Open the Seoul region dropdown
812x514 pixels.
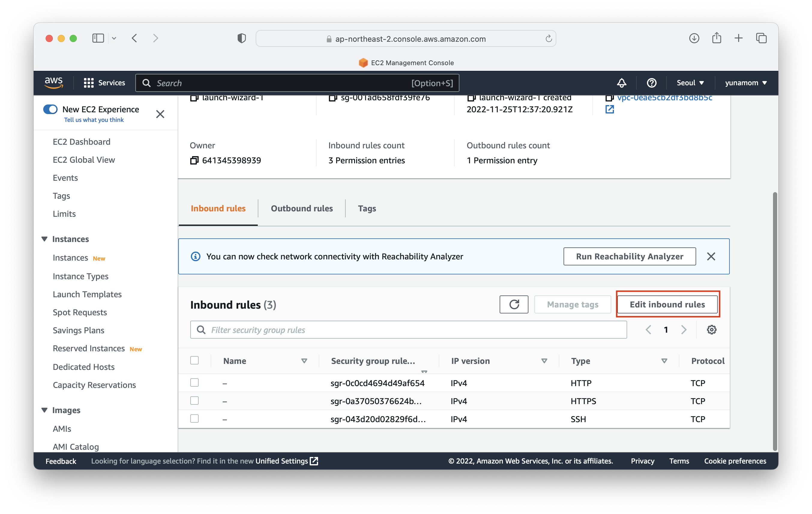coord(690,83)
